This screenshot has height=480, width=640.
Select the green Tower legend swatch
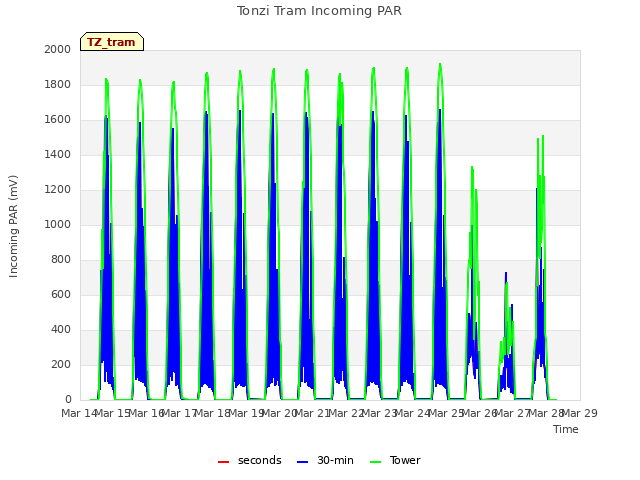point(375,462)
